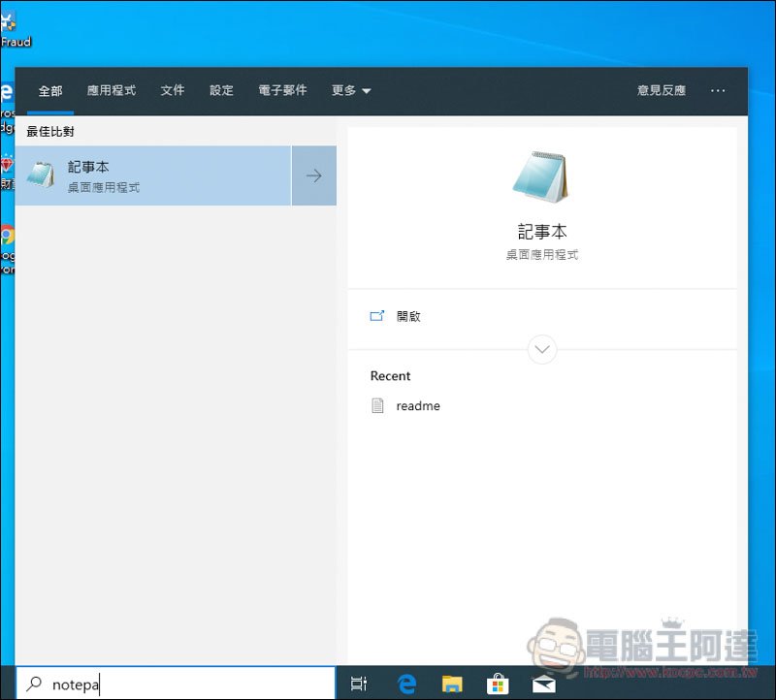
Task: Click the open-window icon beside 開啟
Action: coord(377,316)
